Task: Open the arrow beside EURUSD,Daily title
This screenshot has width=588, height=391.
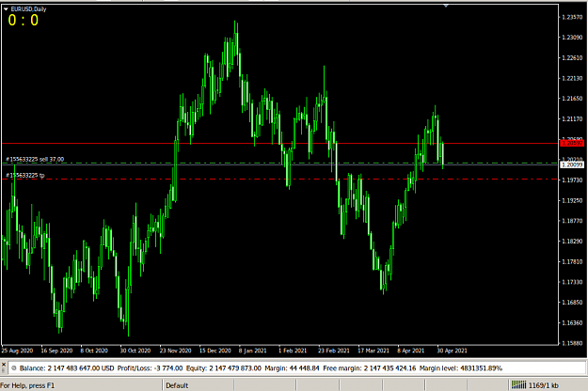Action: click(x=6, y=9)
